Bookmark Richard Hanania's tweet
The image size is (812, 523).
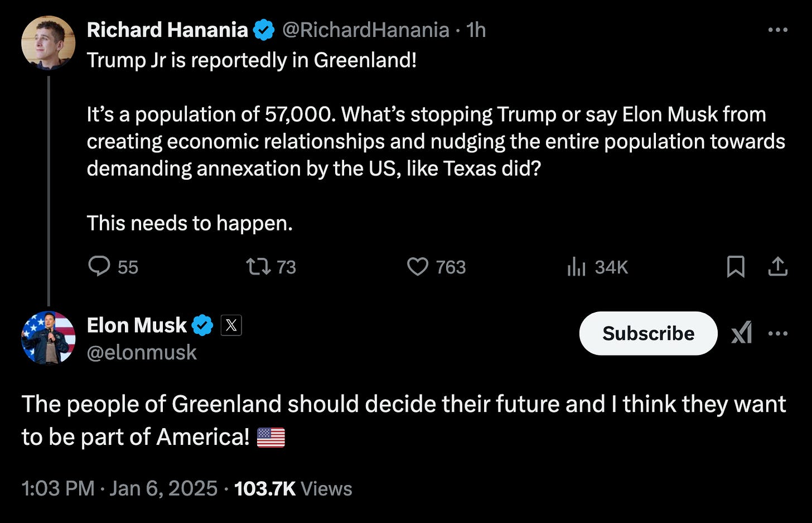pyautogui.click(x=736, y=267)
